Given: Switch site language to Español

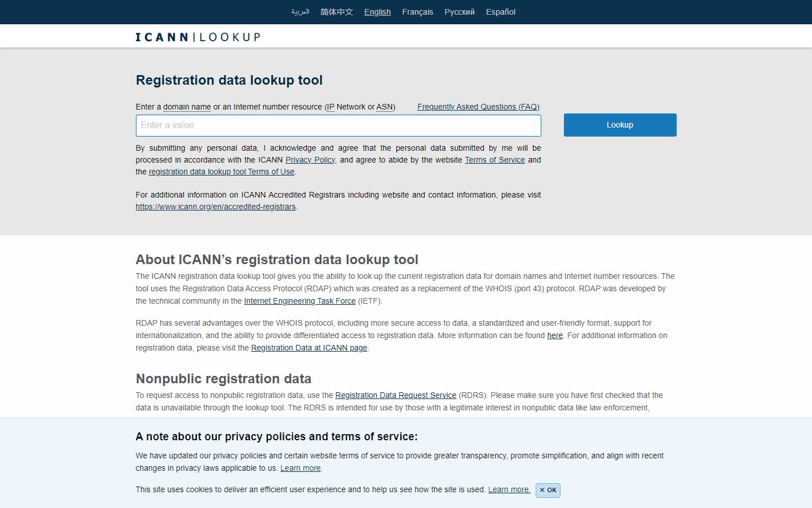Looking at the screenshot, I should [500, 12].
